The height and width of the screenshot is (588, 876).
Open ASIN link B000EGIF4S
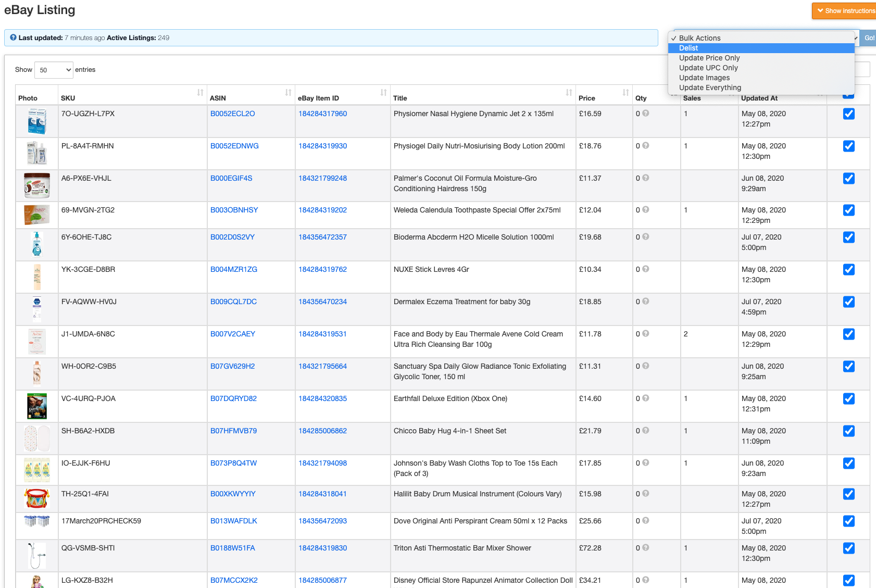click(x=231, y=178)
